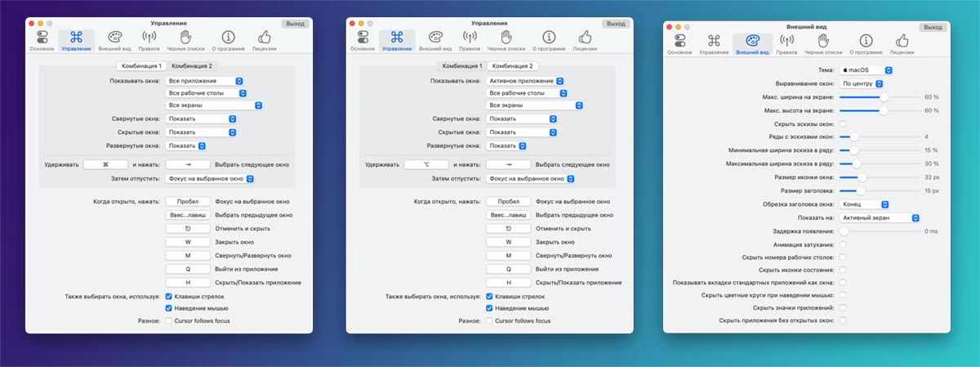This screenshot has width=980, height=367.
Task: Enable Скрыть номера рабочих столов checkbox
Action: pos(843,257)
